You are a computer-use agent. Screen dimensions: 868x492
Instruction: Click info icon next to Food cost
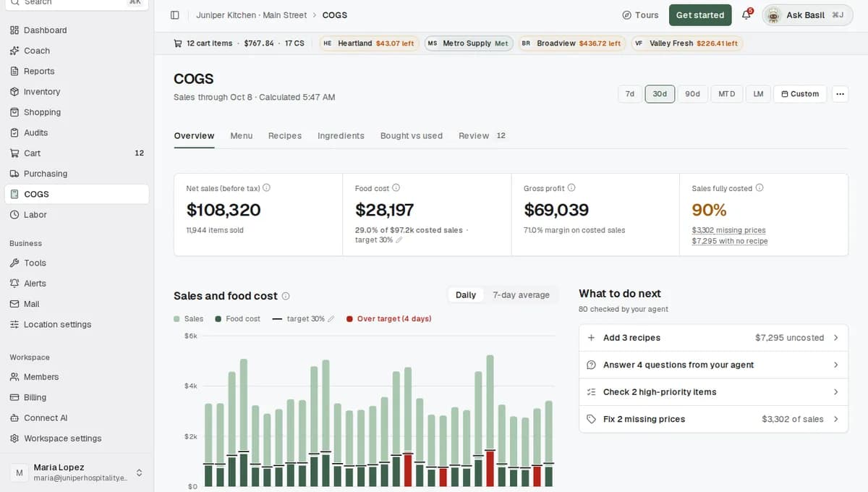(396, 188)
